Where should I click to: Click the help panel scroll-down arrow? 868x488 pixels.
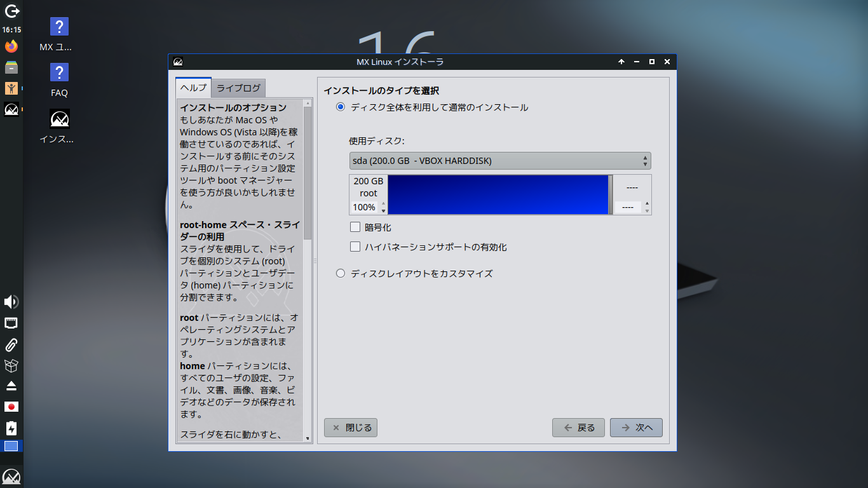308,438
